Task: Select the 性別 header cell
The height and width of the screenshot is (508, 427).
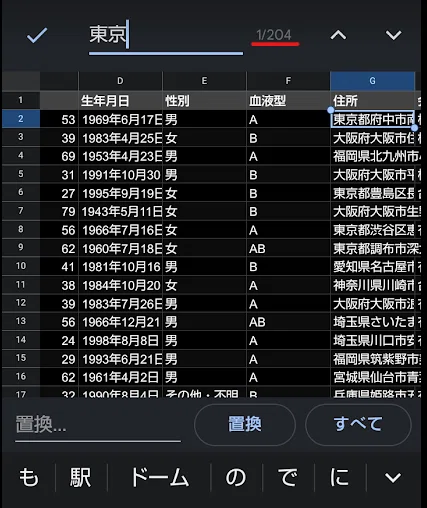Action: tap(204, 101)
